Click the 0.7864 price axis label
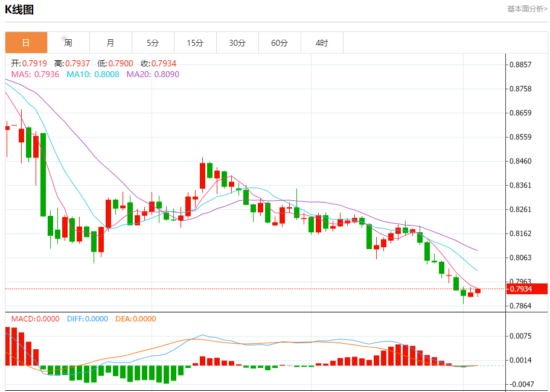Image resolution: width=550 pixels, height=392 pixels. pyautogui.click(x=520, y=306)
